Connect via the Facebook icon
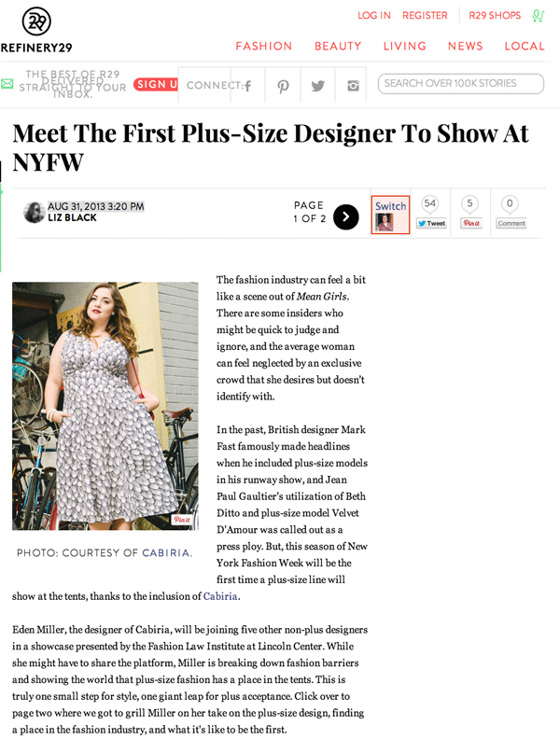 [x=248, y=86]
